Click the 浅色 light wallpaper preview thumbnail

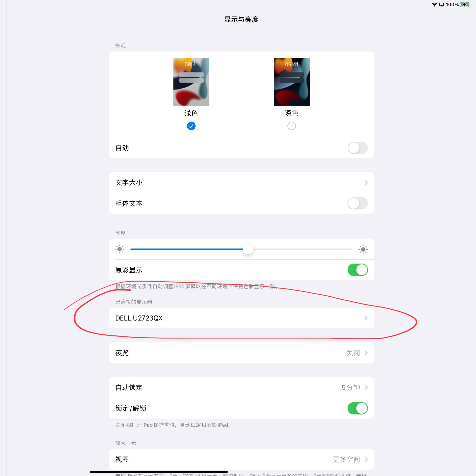(x=191, y=82)
